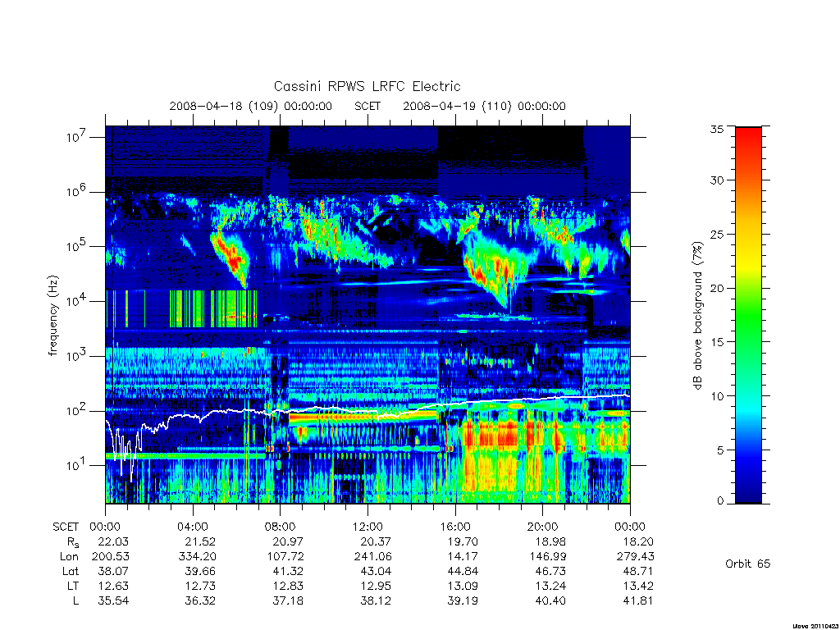This screenshot has height=630, width=840.
Task: Click the Lat value 41.32
Action: pyautogui.click(x=288, y=572)
